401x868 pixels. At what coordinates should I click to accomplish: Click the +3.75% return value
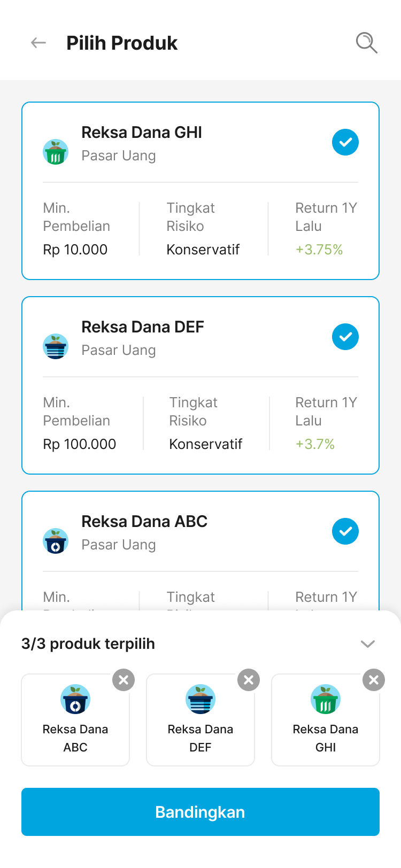[319, 250]
